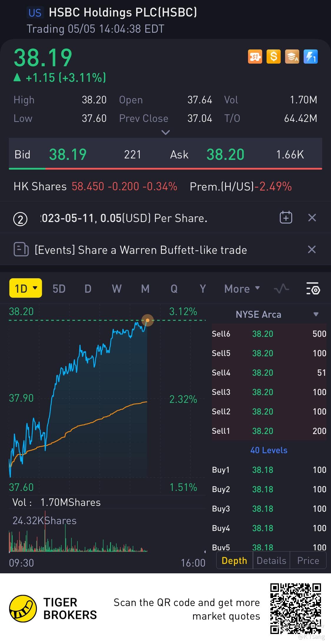Tap the Sell4 row with 51 shares
This screenshot has width=331, height=644.
[269, 373]
